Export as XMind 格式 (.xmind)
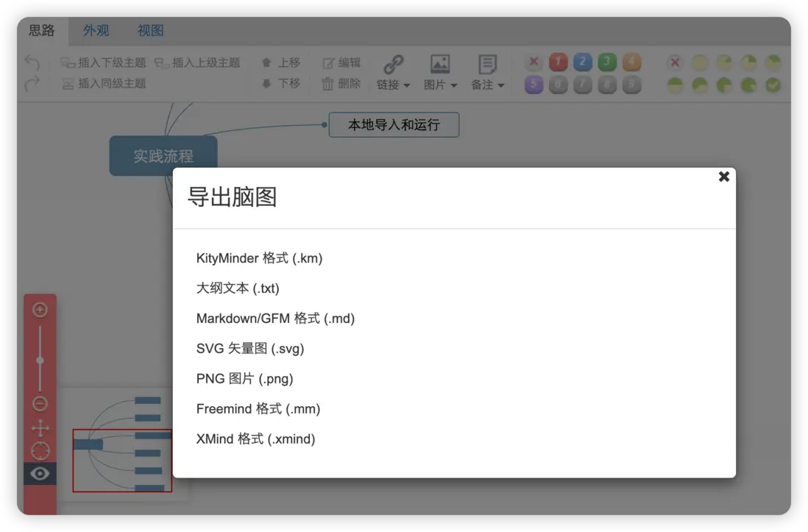 click(x=255, y=439)
